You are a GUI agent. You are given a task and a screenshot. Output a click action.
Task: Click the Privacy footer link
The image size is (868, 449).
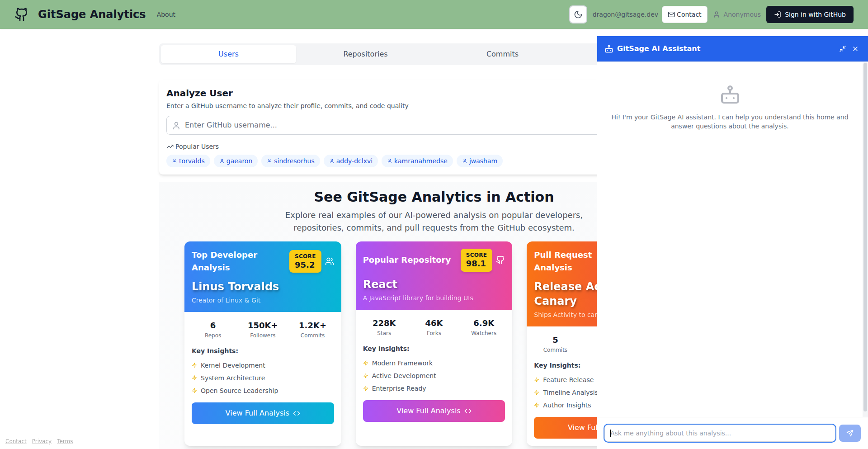tap(42, 441)
